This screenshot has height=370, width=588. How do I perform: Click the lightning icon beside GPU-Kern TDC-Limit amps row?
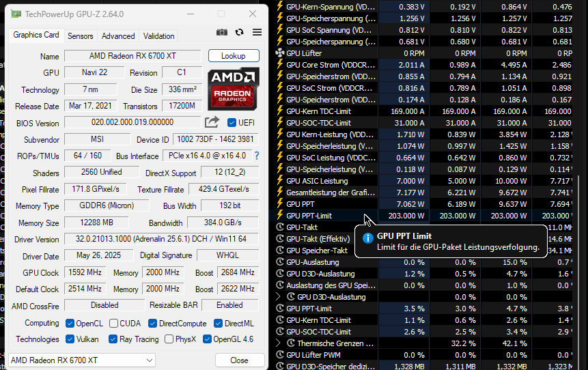(x=280, y=111)
